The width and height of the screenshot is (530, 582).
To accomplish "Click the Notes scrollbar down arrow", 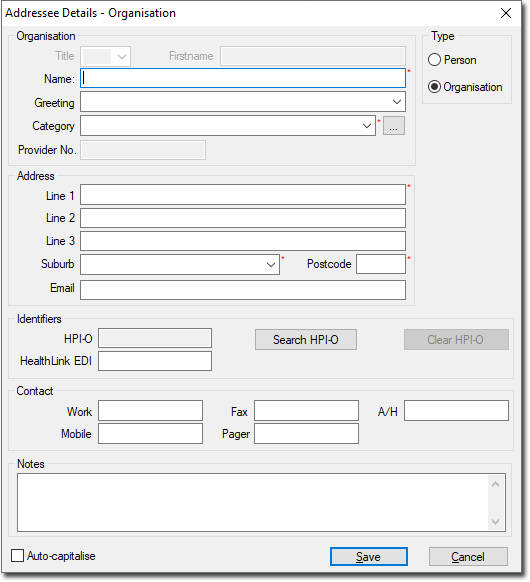I will click(495, 521).
